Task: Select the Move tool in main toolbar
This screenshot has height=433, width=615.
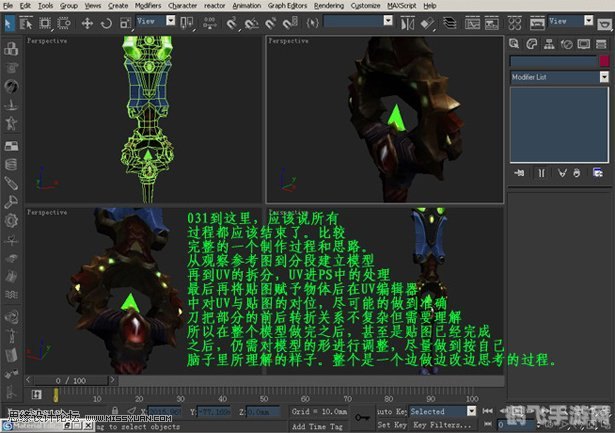Action: [x=87, y=21]
